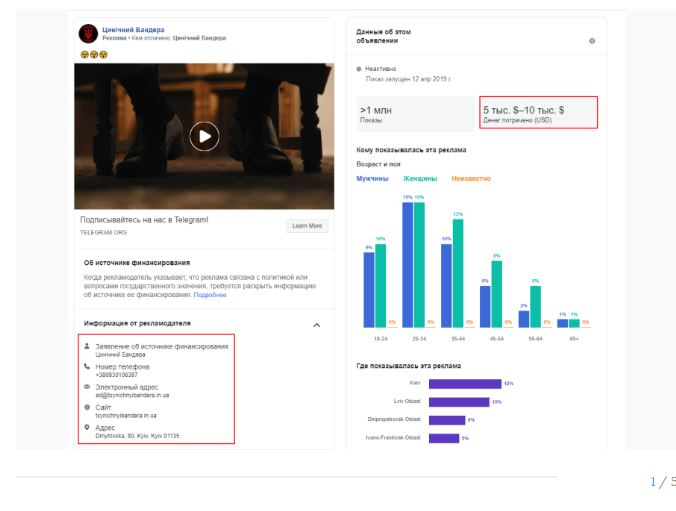Toggle the Мужчины legend in chart
The image size is (676, 511).
[x=372, y=179]
